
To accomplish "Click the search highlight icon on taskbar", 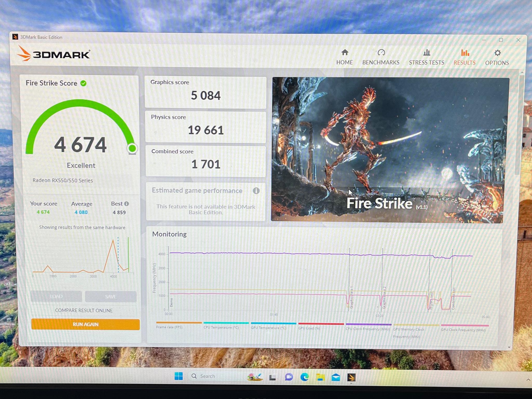I will click(255, 377).
